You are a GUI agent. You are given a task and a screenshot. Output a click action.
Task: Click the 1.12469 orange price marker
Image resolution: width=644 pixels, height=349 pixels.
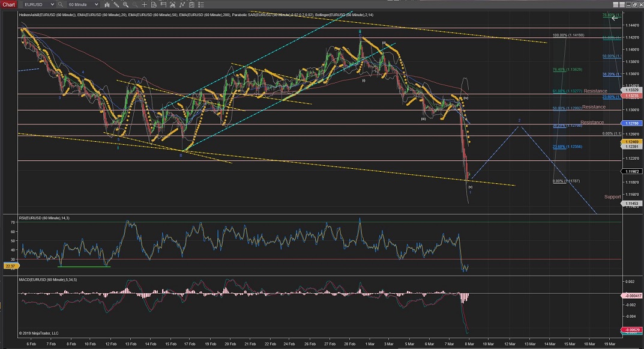pyautogui.click(x=631, y=142)
